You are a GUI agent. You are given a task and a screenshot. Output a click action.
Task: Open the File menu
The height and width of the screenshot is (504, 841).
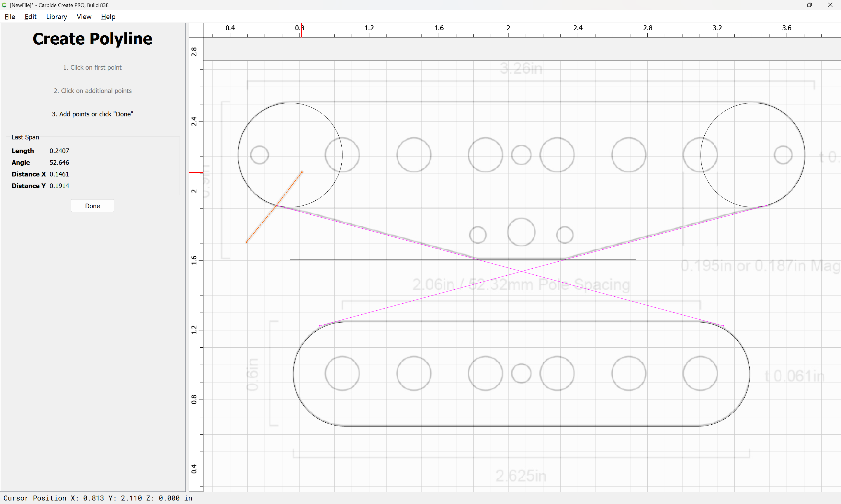coord(10,17)
